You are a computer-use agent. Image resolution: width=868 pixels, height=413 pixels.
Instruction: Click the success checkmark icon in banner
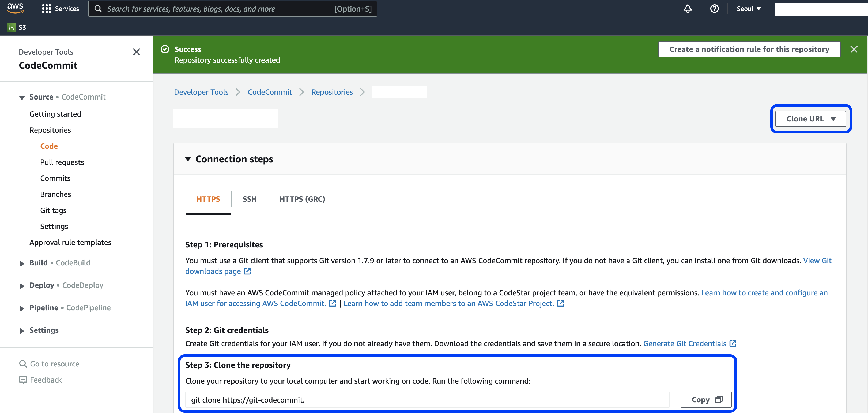click(165, 49)
